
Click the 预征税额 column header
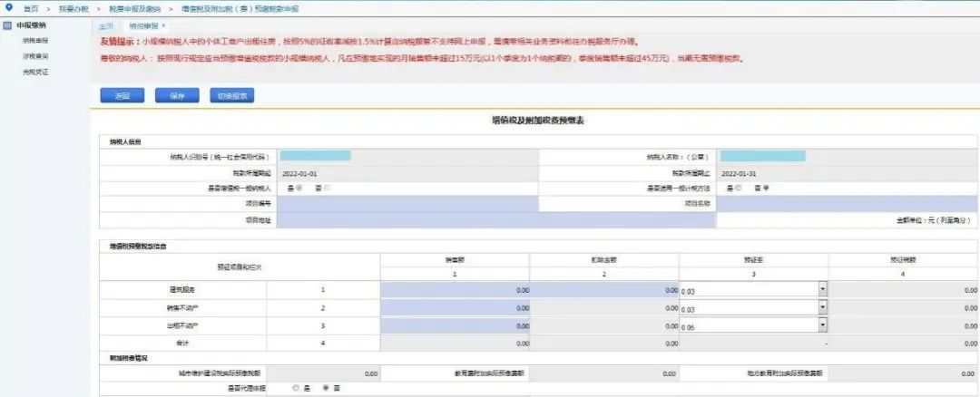click(x=903, y=259)
